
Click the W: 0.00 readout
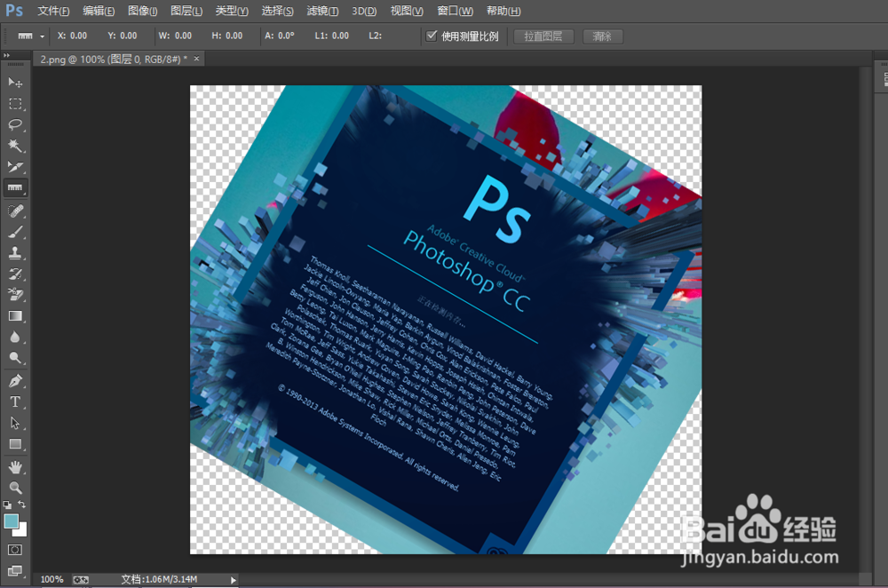click(x=175, y=36)
